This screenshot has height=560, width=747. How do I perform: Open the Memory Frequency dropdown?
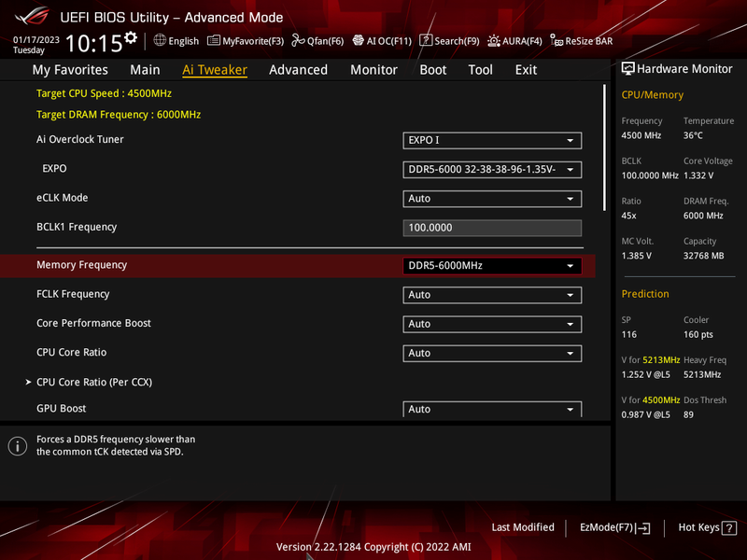pyautogui.click(x=492, y=266)
